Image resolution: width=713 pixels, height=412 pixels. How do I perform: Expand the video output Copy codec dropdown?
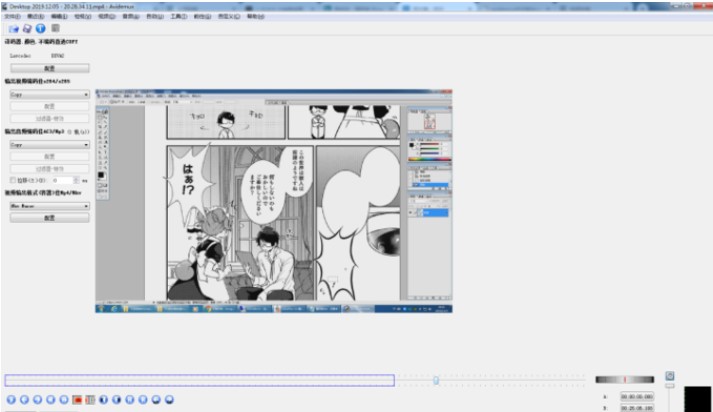pyautogui.click(x=50, y=95)
